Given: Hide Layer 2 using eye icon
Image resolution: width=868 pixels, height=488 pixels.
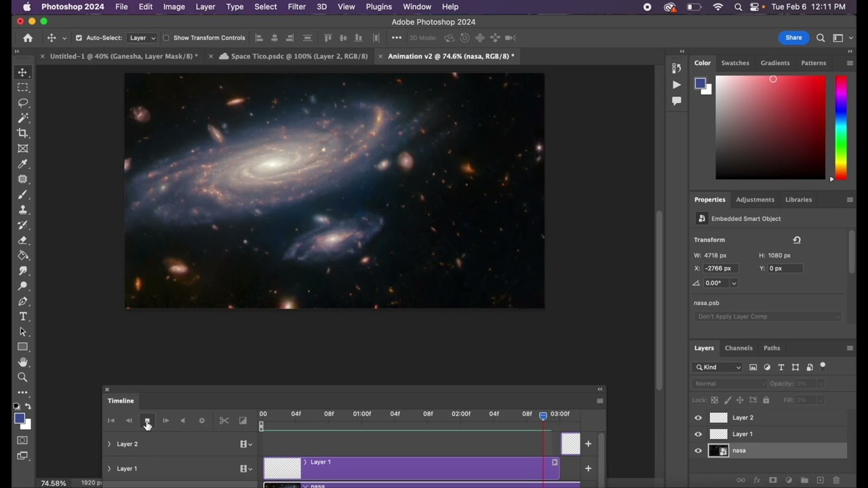Looking at the screenshot, I should [x=698, y=418].
